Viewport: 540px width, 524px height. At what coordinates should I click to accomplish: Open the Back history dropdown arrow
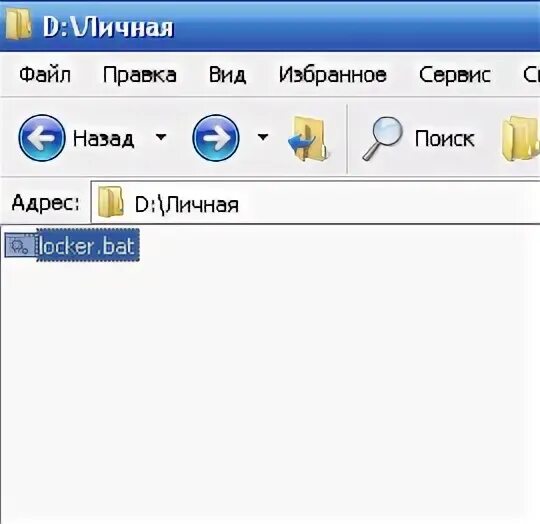tap(161, 137)
